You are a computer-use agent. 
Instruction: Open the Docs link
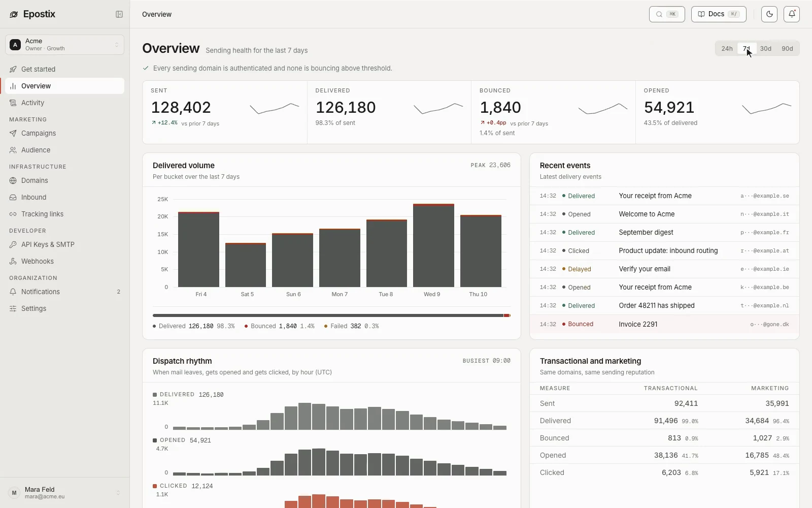click(x=719, y=14)
